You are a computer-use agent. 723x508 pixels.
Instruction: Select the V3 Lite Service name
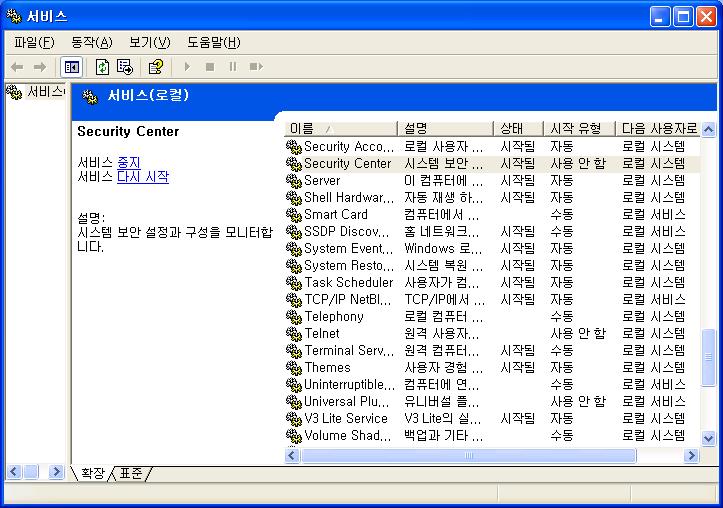(x=346, y=418)
